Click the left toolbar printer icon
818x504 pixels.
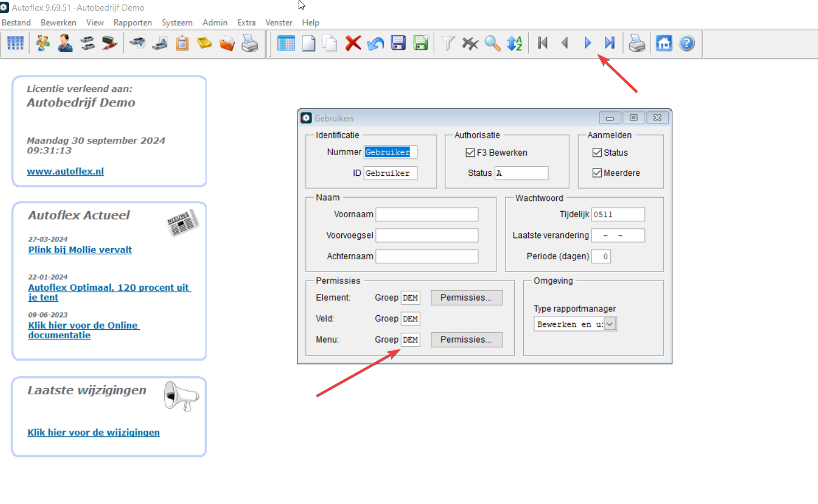pos(250,43)
